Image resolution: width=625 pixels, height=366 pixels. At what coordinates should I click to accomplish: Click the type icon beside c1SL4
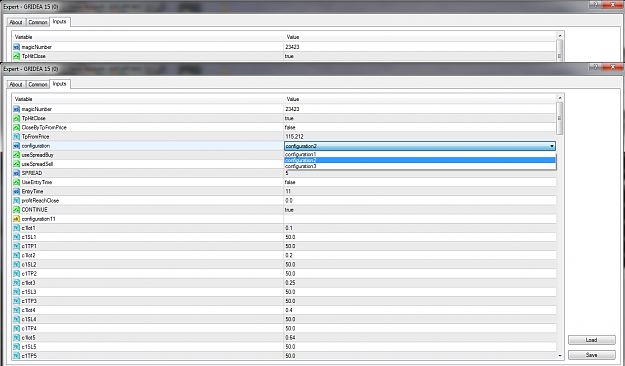[16, 319]
